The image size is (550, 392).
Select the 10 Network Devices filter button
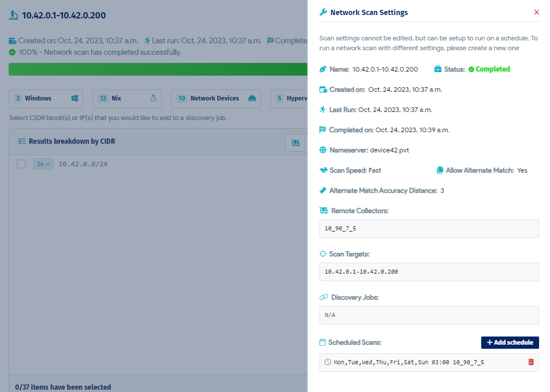[216, 99]
